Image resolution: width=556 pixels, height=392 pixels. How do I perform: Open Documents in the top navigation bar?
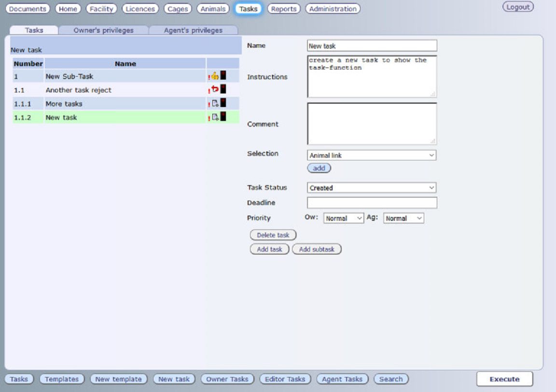(28, 9)
